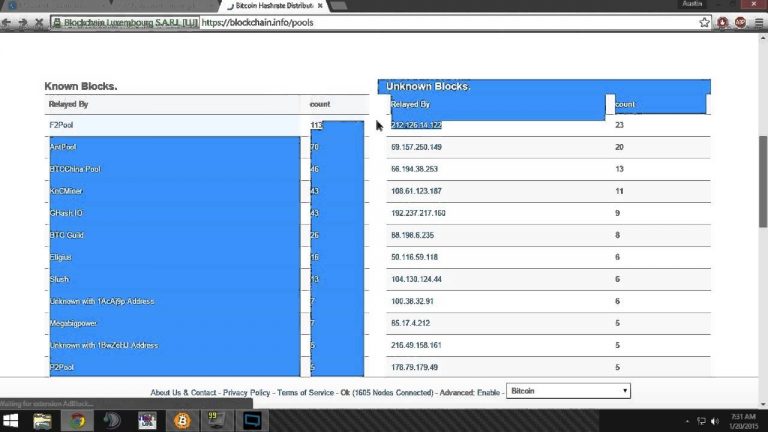Viewport: 768px width, 432px height.
Task: Open the AdBlock extension icon
Action: pyautogui.click(x=740, y=23)
